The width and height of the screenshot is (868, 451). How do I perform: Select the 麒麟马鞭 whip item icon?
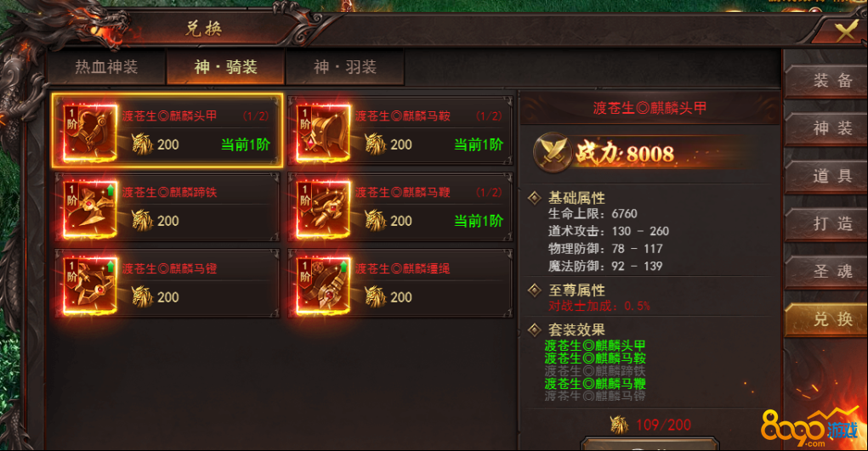coord(323,209)
